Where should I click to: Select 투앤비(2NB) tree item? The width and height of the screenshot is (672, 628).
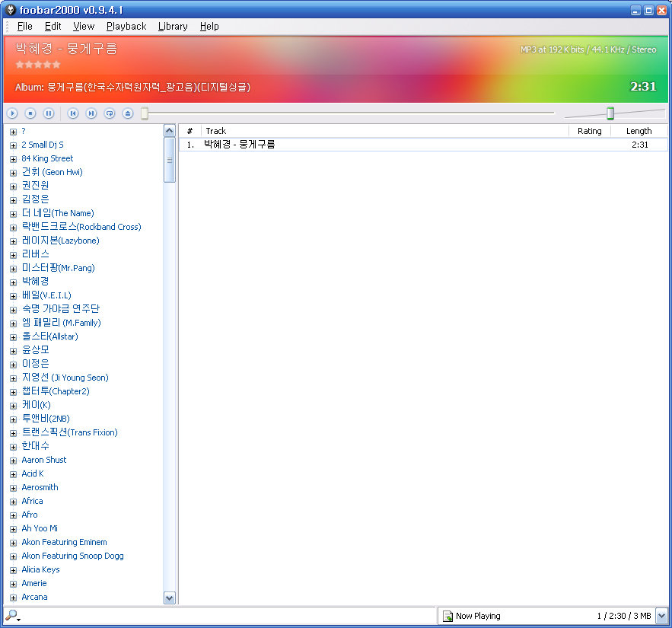pyautogui.click(x=46, y=419)
